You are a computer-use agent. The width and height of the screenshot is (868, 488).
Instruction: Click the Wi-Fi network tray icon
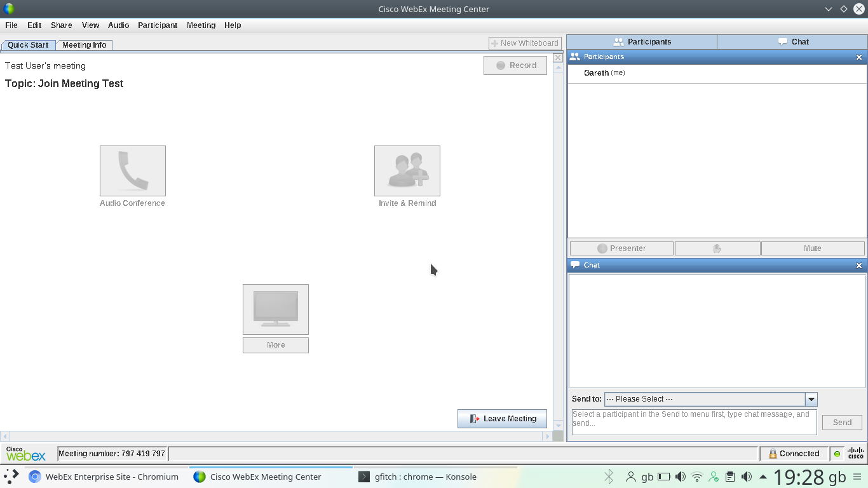pos(697,477)
